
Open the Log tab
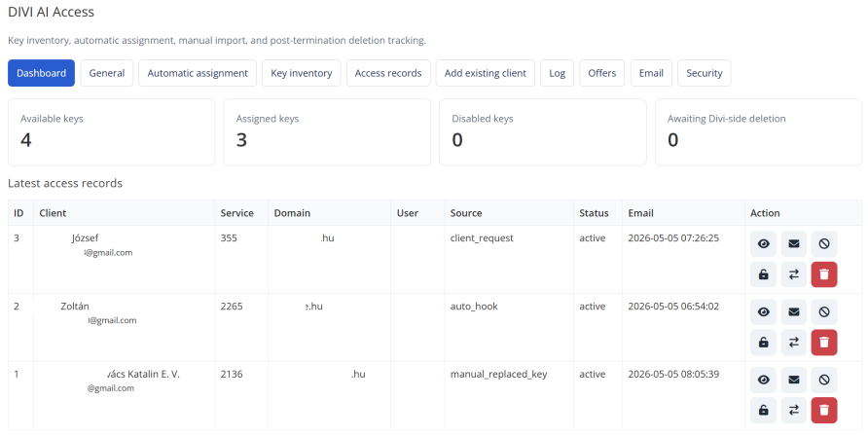click(x=557, y=73)
